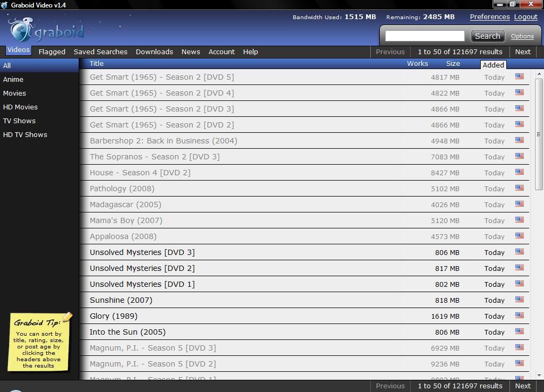Image resolution: width=544 pixels, height=392 pixels.
Task: Click the flag icon beside Appaloosa (2008)
Action: (x=520, y=236)
